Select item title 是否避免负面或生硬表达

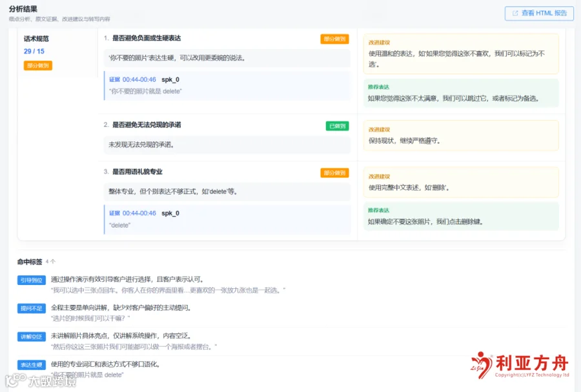(147, 38)
